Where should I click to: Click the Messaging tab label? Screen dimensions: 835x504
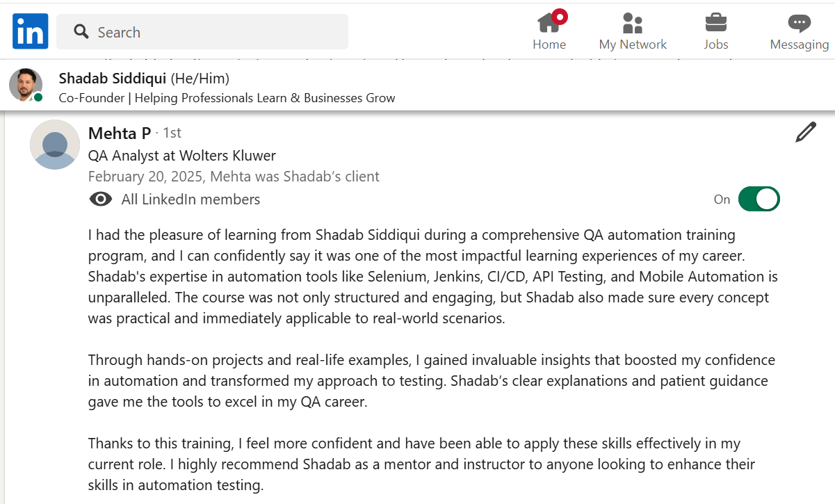pyautogui.click(x=800, y=44)
